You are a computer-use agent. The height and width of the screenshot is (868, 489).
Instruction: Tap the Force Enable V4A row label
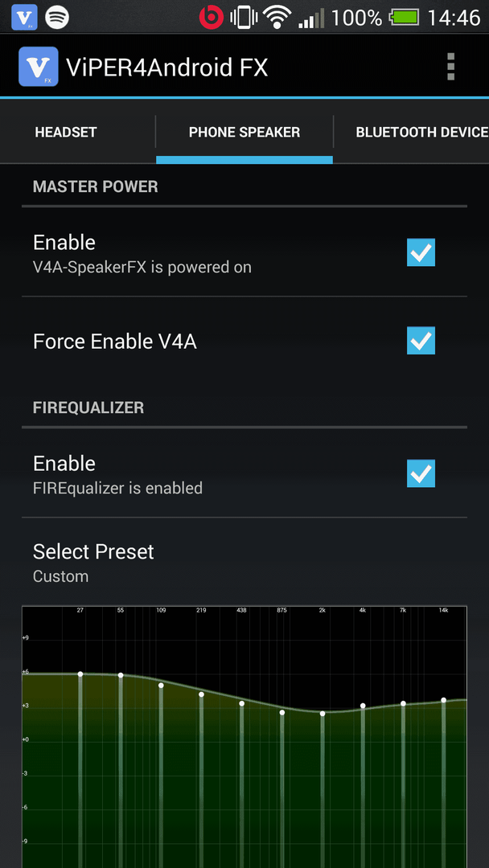pos(115,342)
